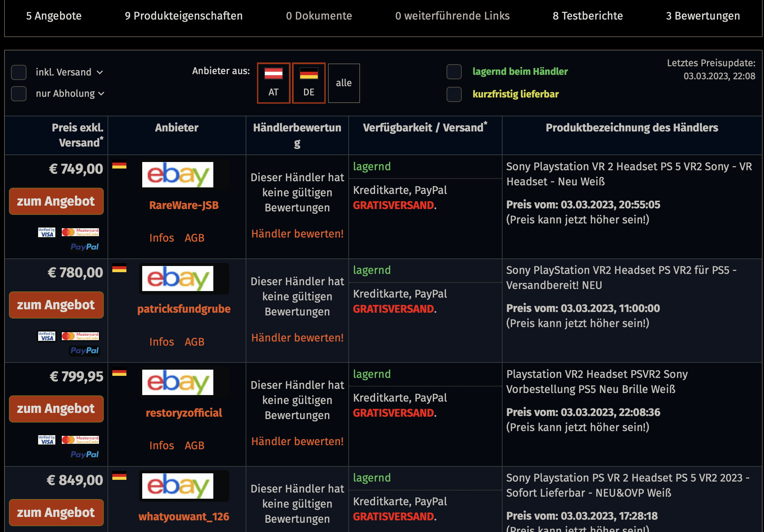
Task: Expand the inkl. Versand dropdown arrow
Action: (100, 72)
